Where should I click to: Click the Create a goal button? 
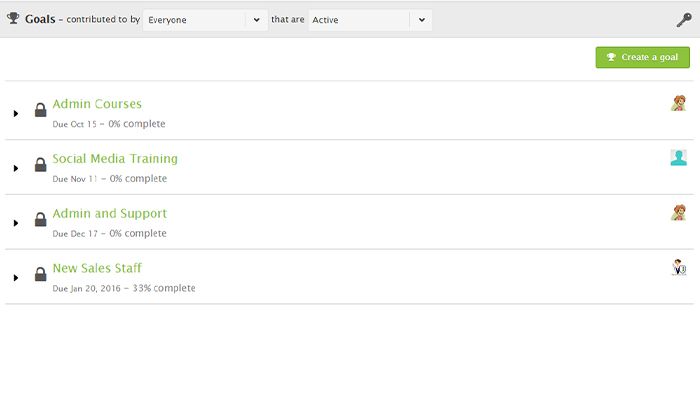[642, 57]
